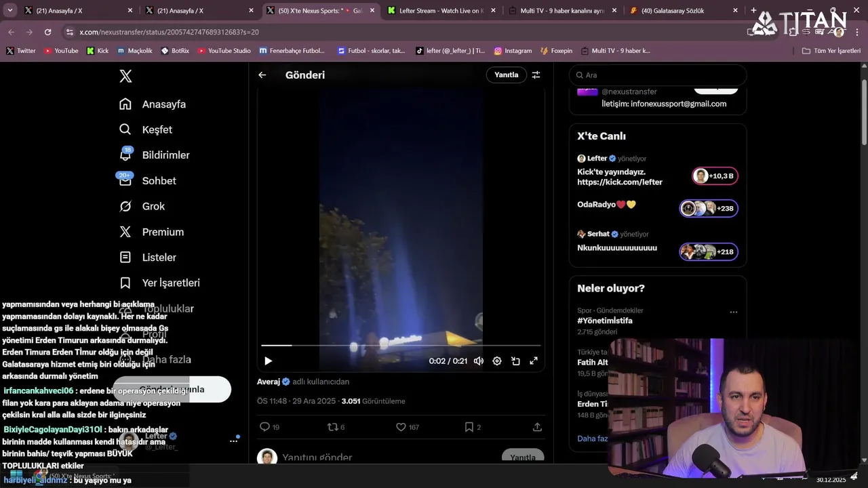Repost using the retweet icon

click(x=336, y=427)
